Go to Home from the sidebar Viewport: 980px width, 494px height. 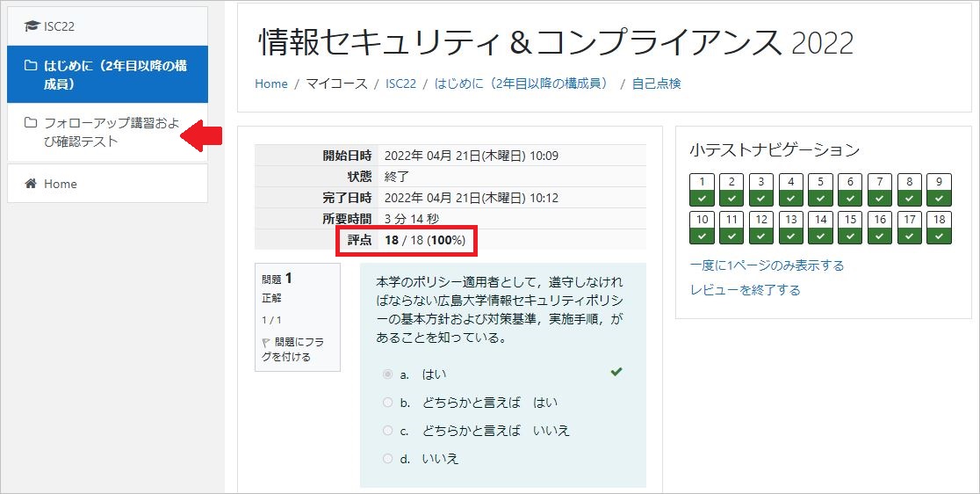pos(107,184)
